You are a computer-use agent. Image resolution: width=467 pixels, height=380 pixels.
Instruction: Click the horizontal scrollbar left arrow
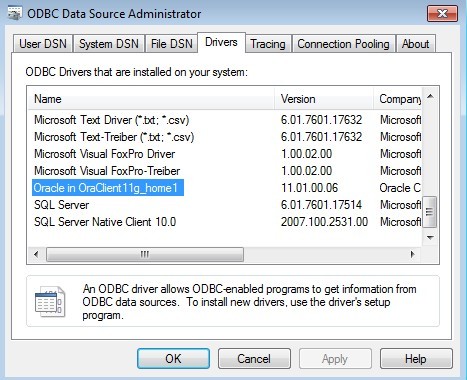pyautogui.click(x=36, y=255)
